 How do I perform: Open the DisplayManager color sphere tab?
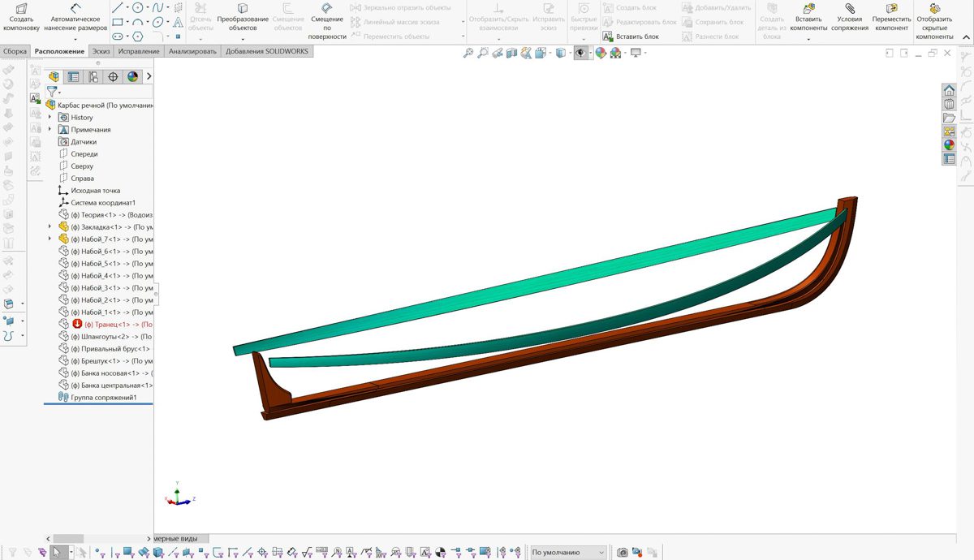[132, 77]
